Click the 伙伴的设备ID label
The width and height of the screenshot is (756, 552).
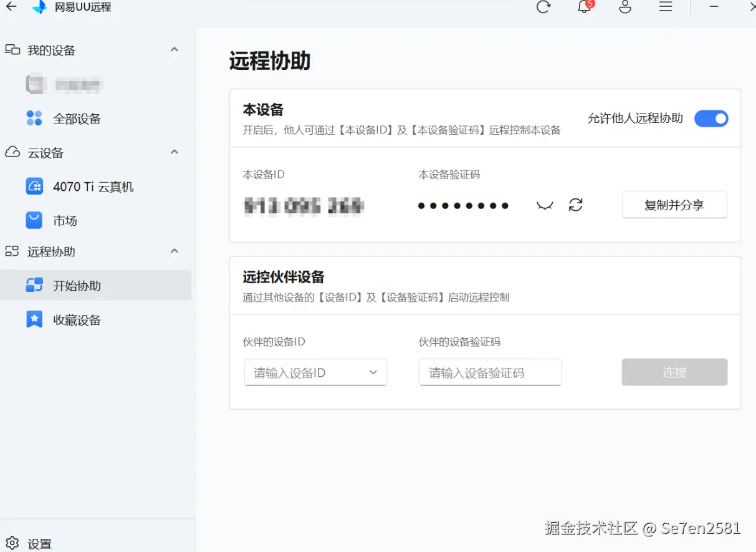click(x=274, y=342)
